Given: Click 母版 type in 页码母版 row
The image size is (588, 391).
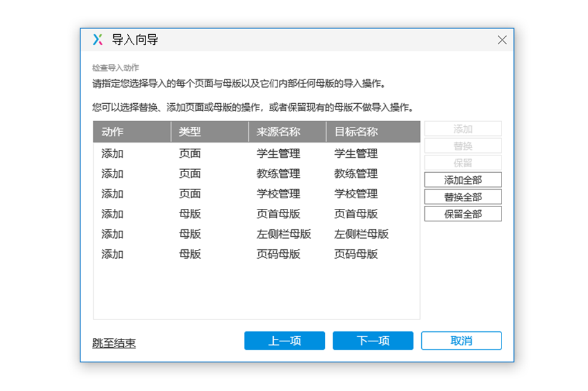Looking at the screenshot, I should tap(190, 254).
